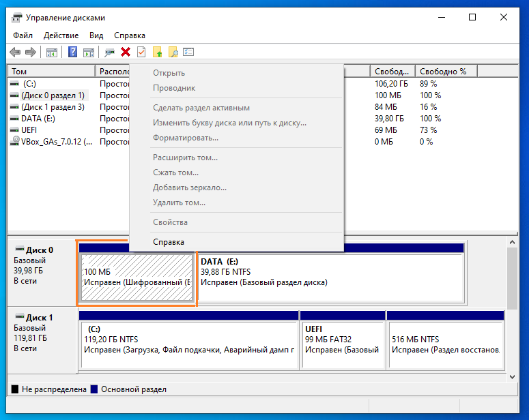This screenshot has height=420, width=529.
Task: Click the black Не распределена legend swatch
Action: pyautogui.click(x=15, y=389)
